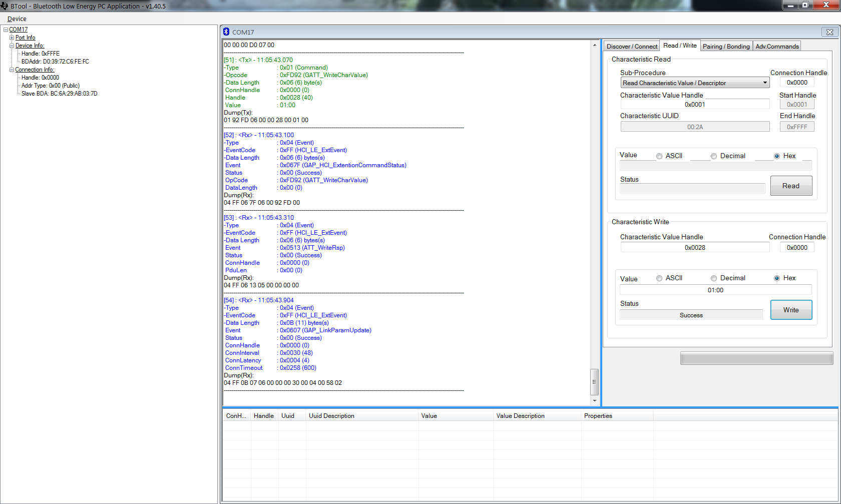Select the Device Info tree item
The width and height of the screenshot is (841, 504).
30,46
